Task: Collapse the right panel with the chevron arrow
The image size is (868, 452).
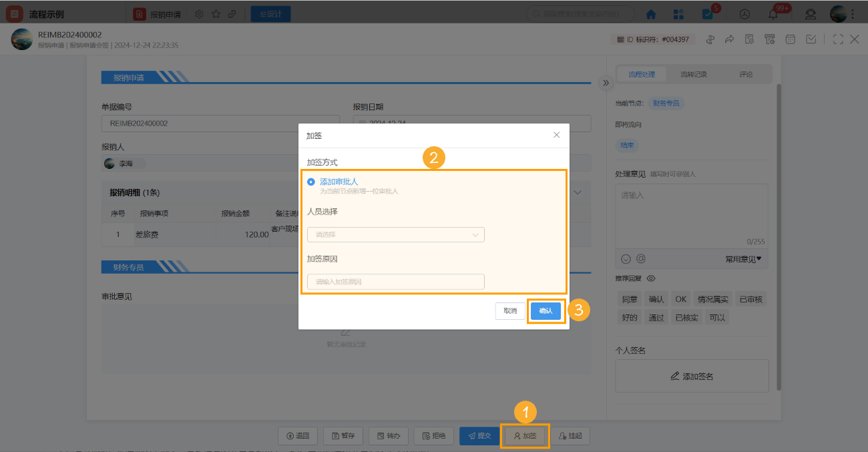Action: coord(606,82)
